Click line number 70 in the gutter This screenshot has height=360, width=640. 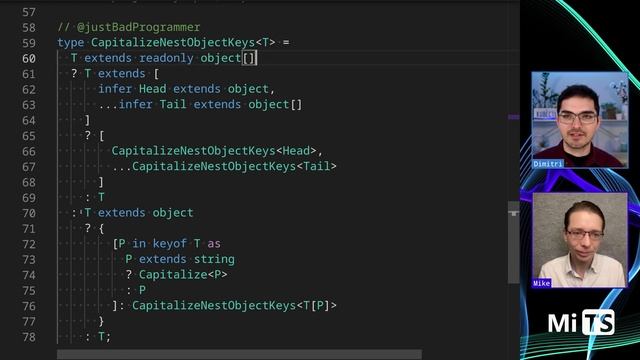tap(29, 214)
